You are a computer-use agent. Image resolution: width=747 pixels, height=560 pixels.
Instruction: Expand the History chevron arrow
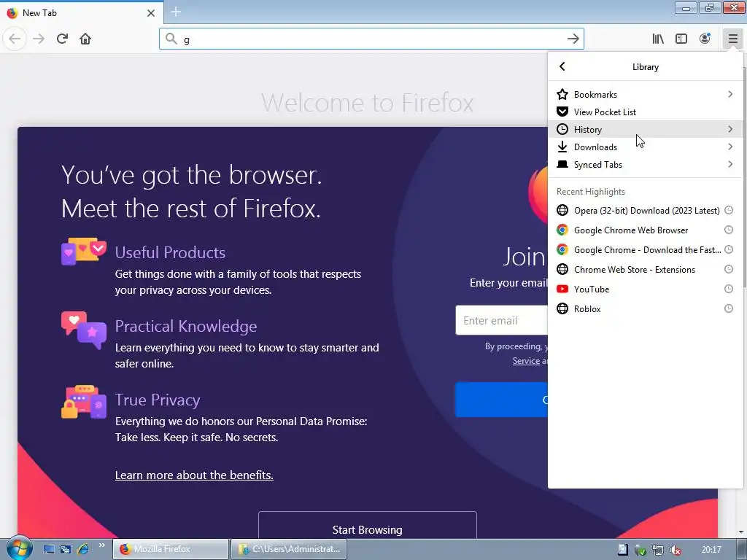pyautogui.click(x=730, y=129)
